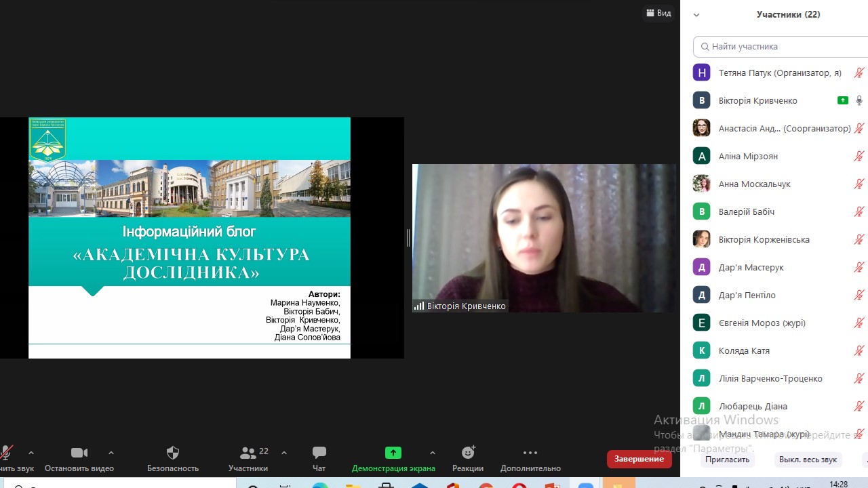The height and width of the screenshot is (488, 868).
Task: Open the Chat bubble icon
Action: 319,453
